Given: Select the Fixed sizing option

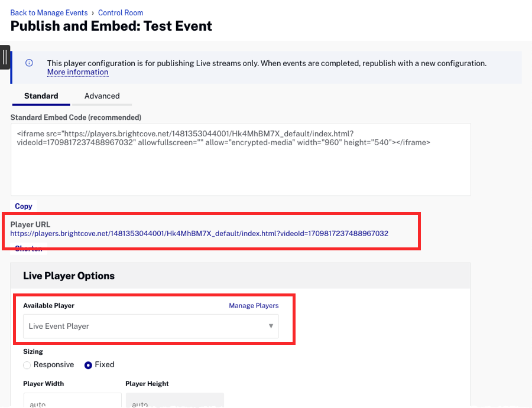Looking at the screenshot, I should click(x=88, y=365).
